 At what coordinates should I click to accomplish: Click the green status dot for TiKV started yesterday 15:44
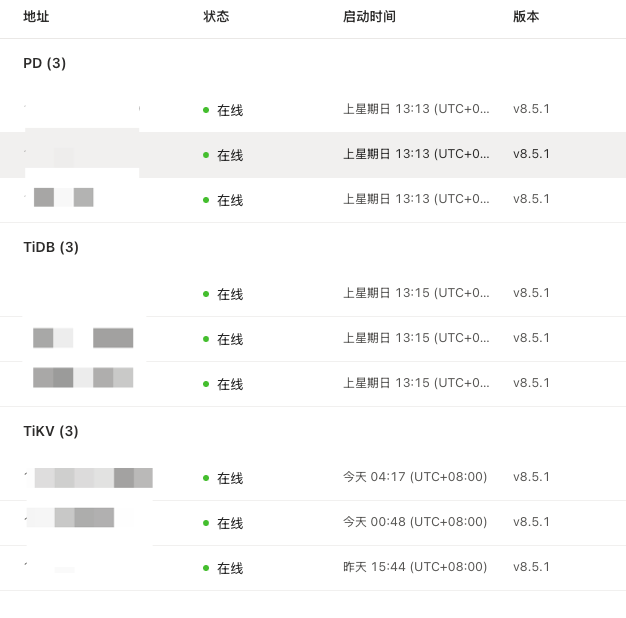pyautogui.click(x=206, y=568)
